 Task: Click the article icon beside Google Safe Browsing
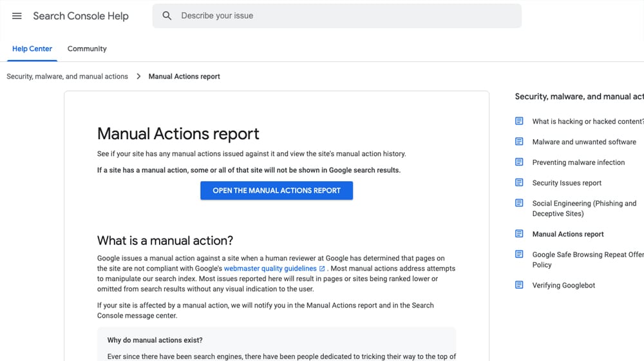[x=519, y=255]
